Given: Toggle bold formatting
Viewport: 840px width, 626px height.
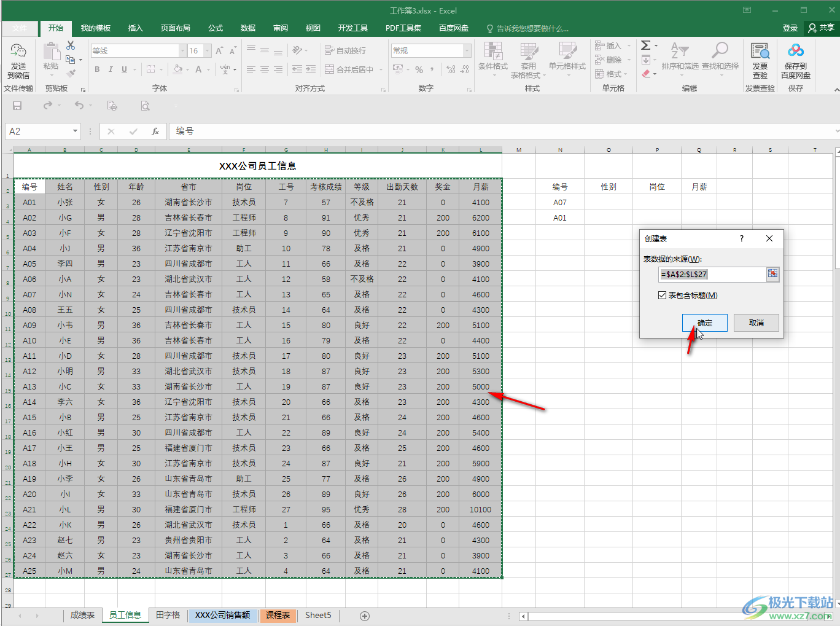Looking at the screenshot, I should point(97,69).
